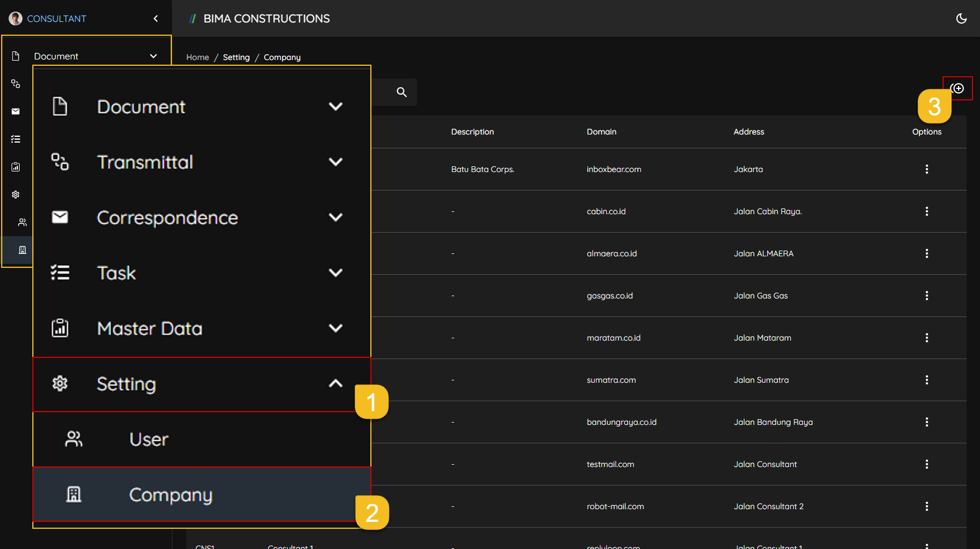Screen dimensions: 980x549
Task: Click the add company plus-circle icon
Action: coord(958,88)
